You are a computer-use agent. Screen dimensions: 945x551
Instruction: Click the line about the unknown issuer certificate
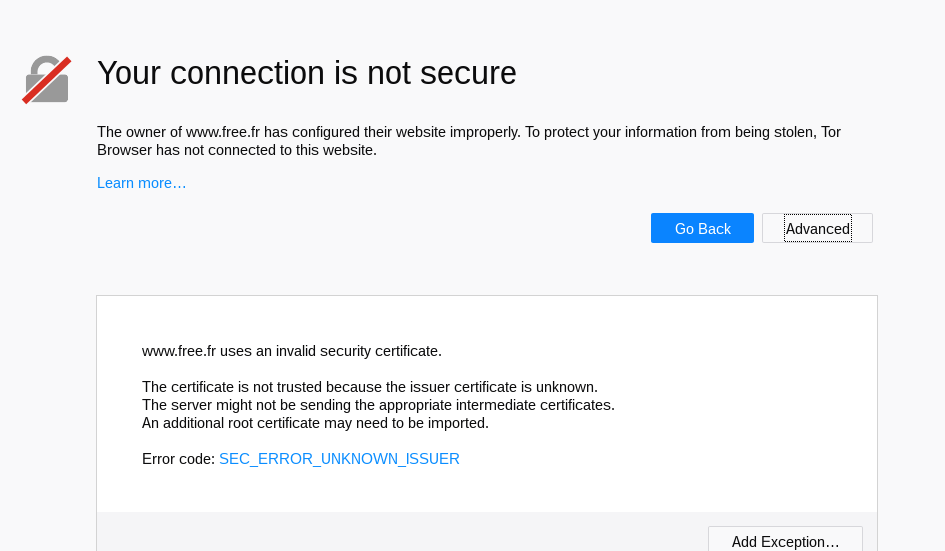click(370, 387)
